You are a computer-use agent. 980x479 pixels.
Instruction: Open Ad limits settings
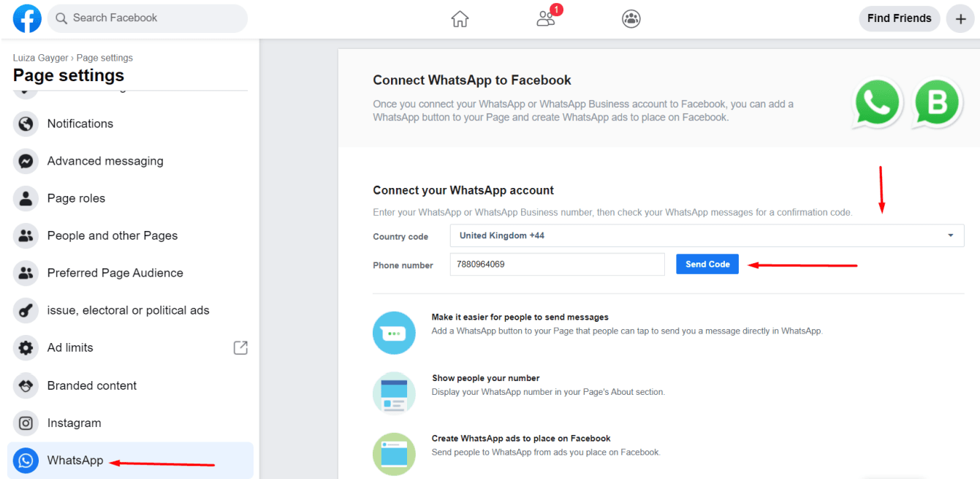[130, 347]
